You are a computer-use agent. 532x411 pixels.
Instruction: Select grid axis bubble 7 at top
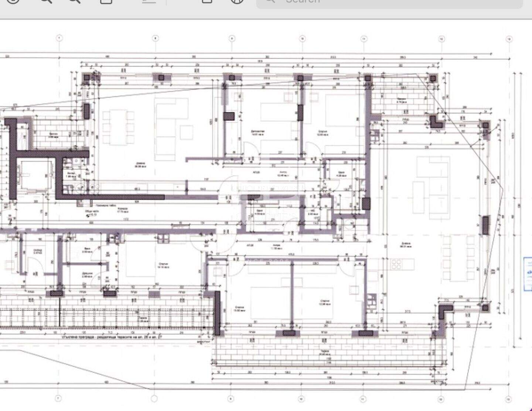point(58,38)
